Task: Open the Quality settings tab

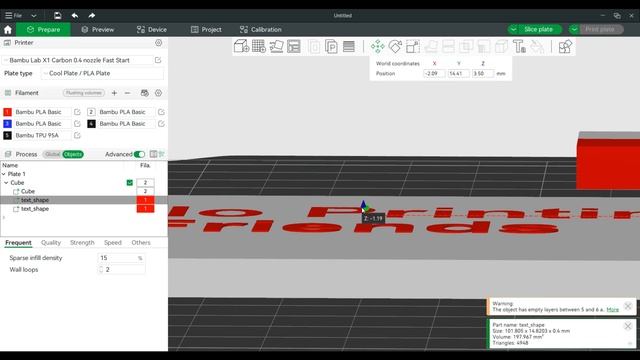Action: coord(51,242)
